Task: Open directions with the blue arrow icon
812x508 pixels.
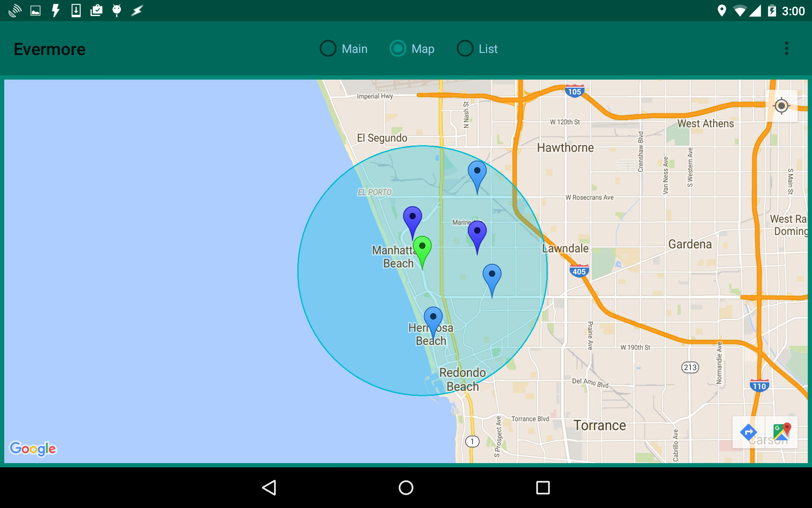Action: coord(748,432)
